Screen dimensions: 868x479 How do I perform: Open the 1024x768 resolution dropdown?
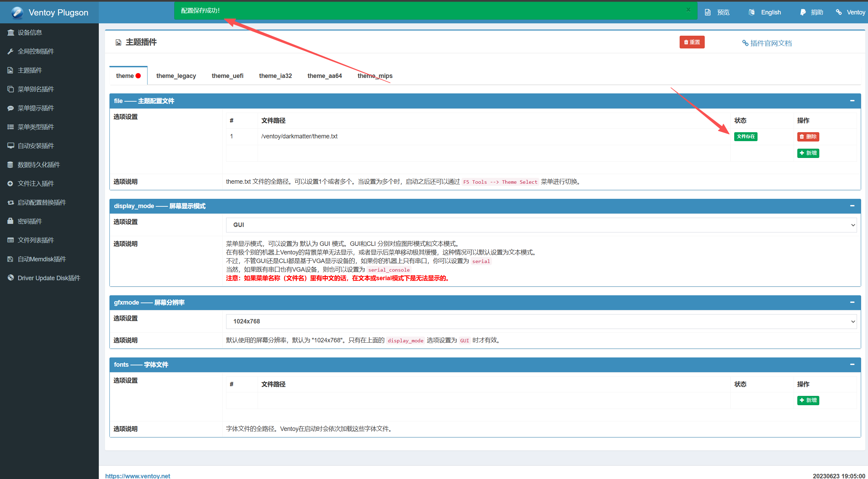tap(541, 321)
